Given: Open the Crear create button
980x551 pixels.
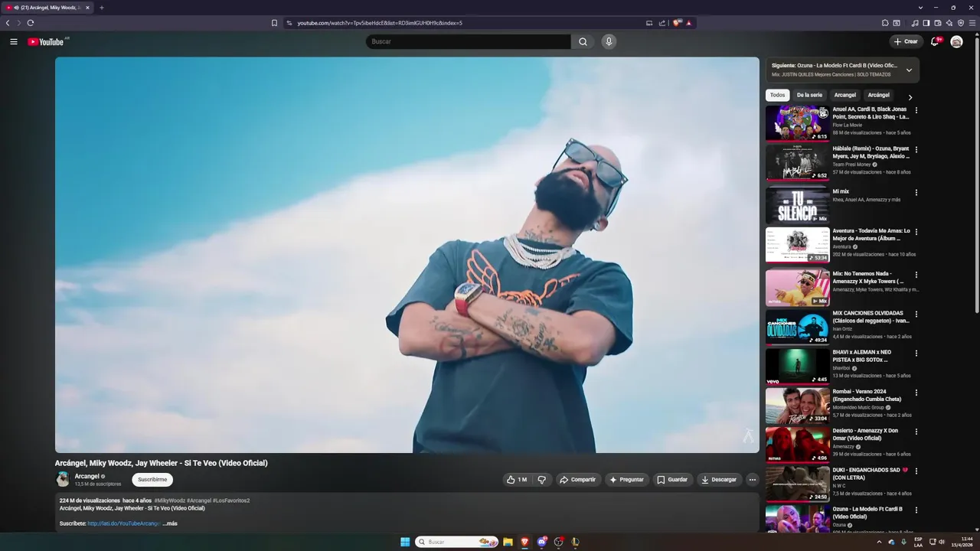Looking at the screenshot, I should (x=906, y=41).
